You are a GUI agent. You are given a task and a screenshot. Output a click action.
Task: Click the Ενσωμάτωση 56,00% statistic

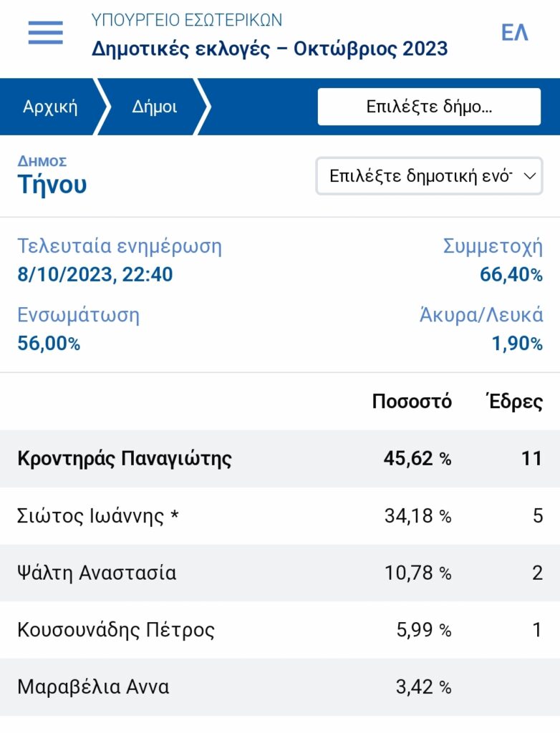coord(79,329)
